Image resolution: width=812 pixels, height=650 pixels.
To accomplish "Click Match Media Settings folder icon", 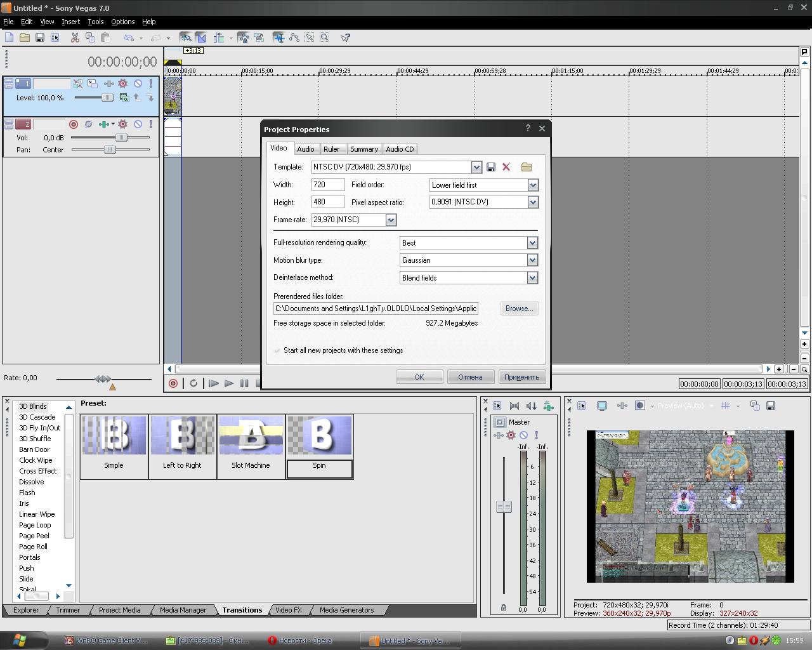I will tap(526, 167).
